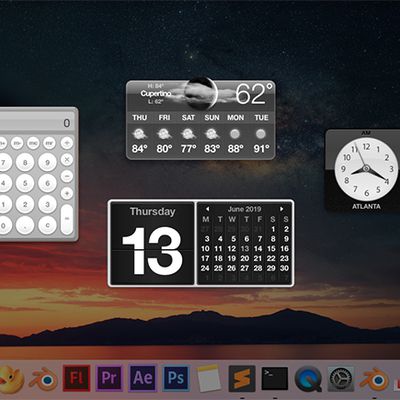The height and width of the screenshot is (400, 400).
Task: Click the 'June 2019' calendar heading
Action: pos(244,209)
